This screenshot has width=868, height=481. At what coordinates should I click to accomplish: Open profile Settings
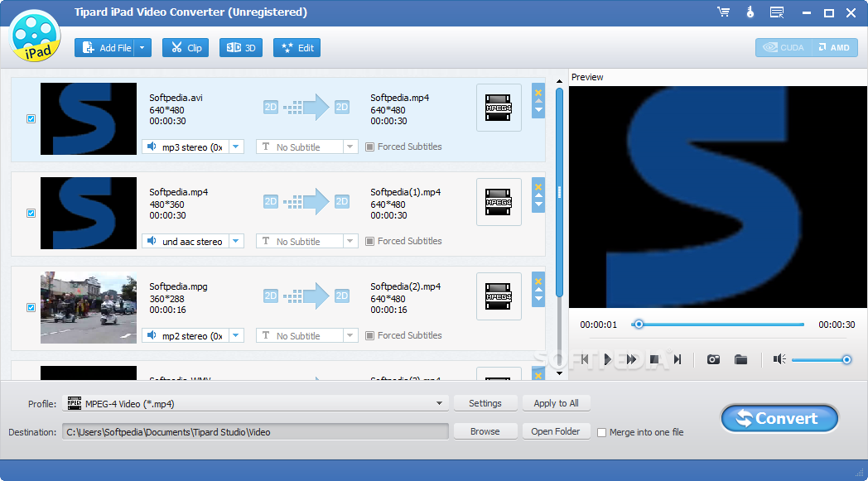[x=485, y=403]
